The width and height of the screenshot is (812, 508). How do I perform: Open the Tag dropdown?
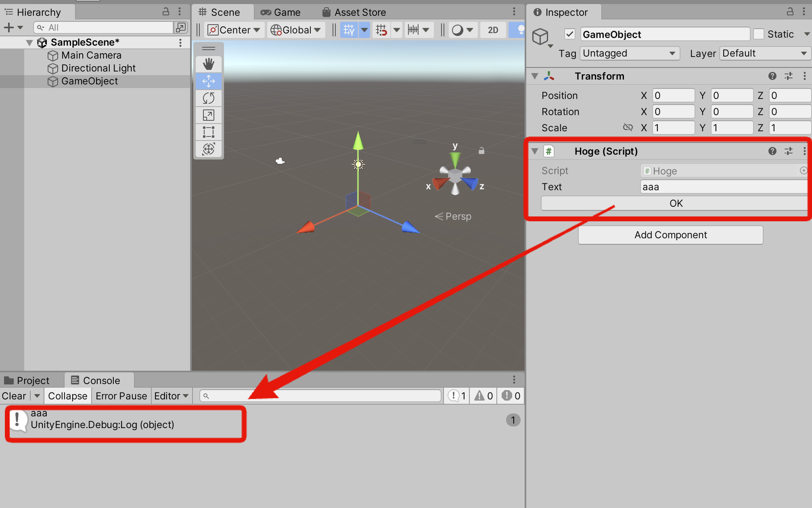tap(629, 53)
